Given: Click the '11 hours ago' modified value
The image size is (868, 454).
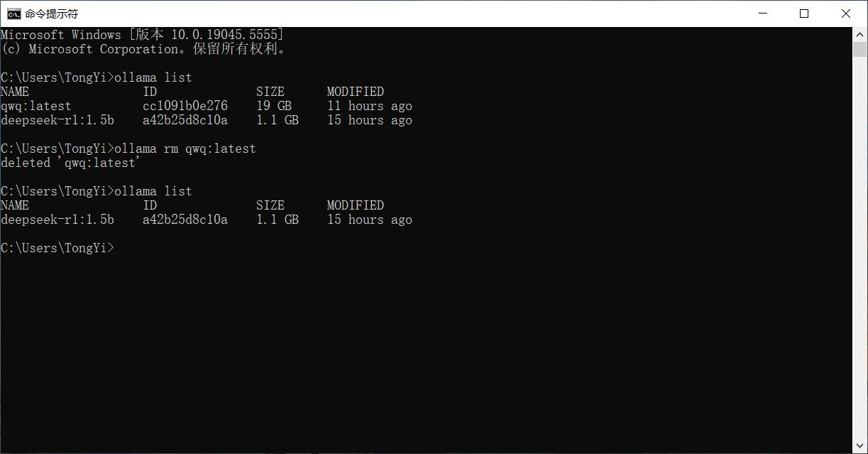Looking at the screenshot, I should click(x=369, y=106).
